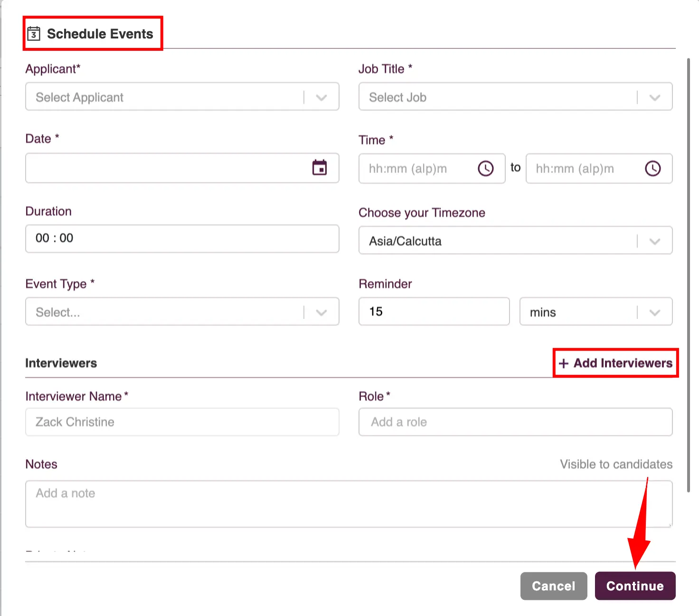Click the start time hh:mm field
Image resolution: width=699 pixels, height=616 pixels.
(432, 168)
